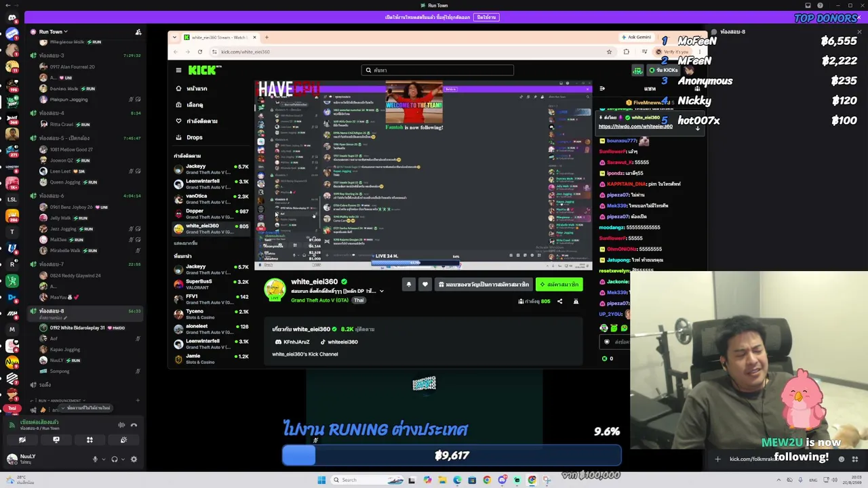Open the hamburger menu on Kick
Image resolution: width=868 pixels, height=488 pixels.
pyautogui.click(x=178, y=70)
